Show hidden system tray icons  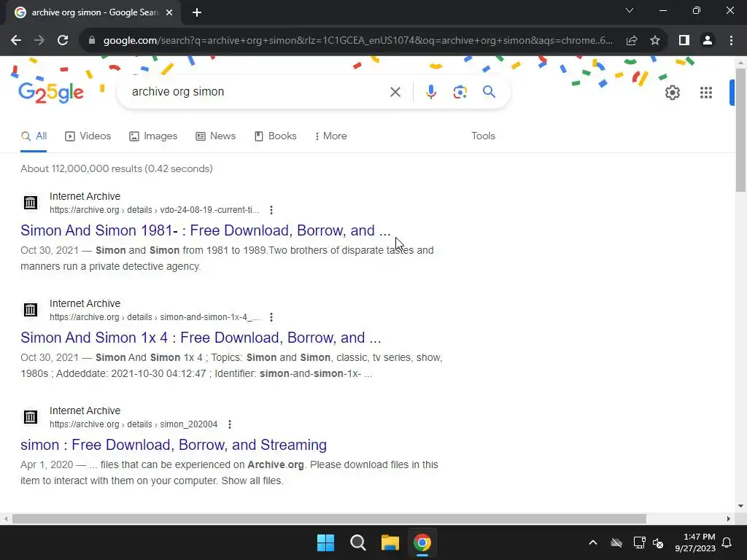pyautogui.click(x=593, y=542)
